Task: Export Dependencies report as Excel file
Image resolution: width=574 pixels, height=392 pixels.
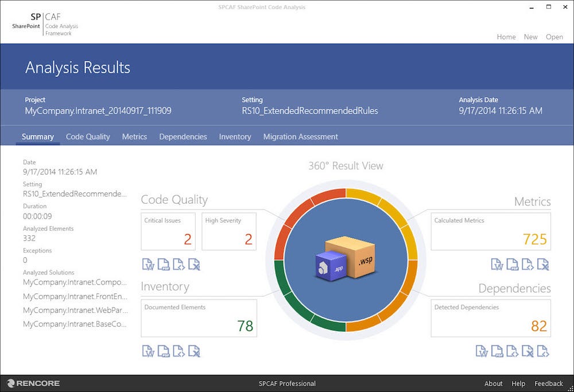Action: click(528, 351)
